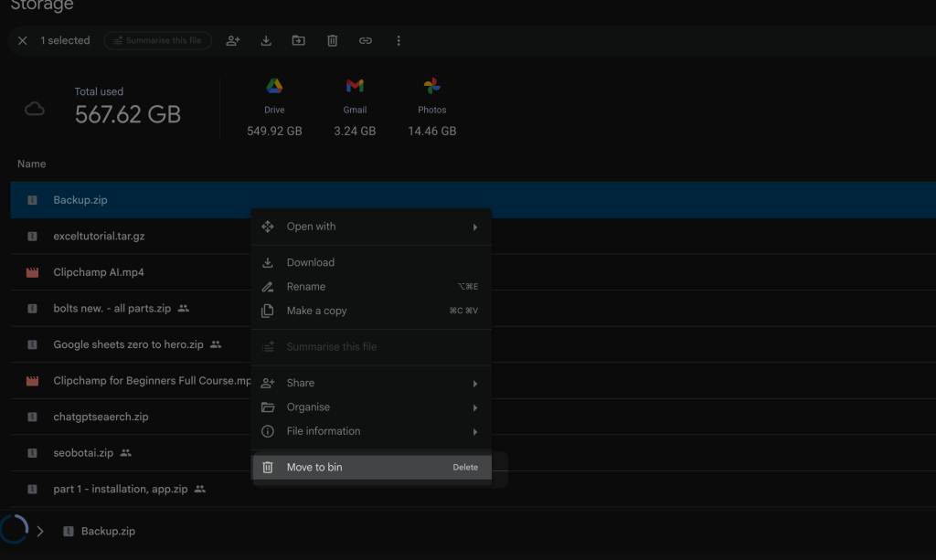Image resolution: width=936 pixels, height=560 pixels.
Task: Click the Gmail storage icon
Action: pyautogui.click(x=355, y=86)
